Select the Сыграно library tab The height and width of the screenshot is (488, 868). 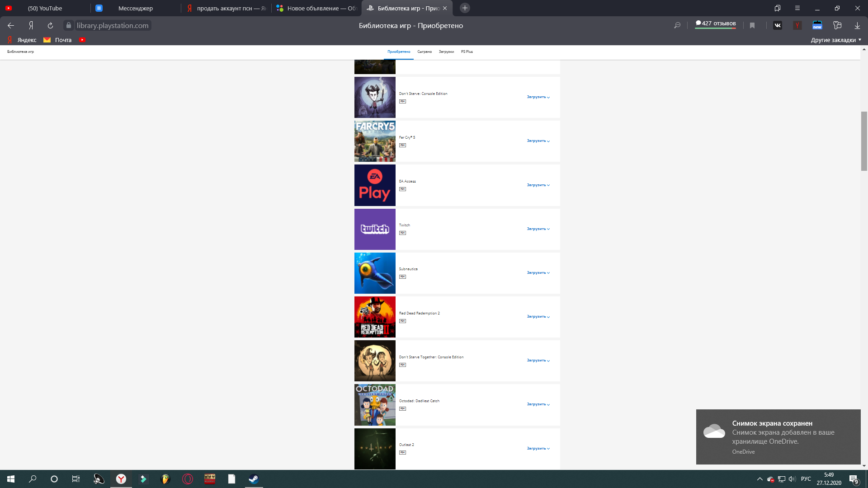[425, 52]
